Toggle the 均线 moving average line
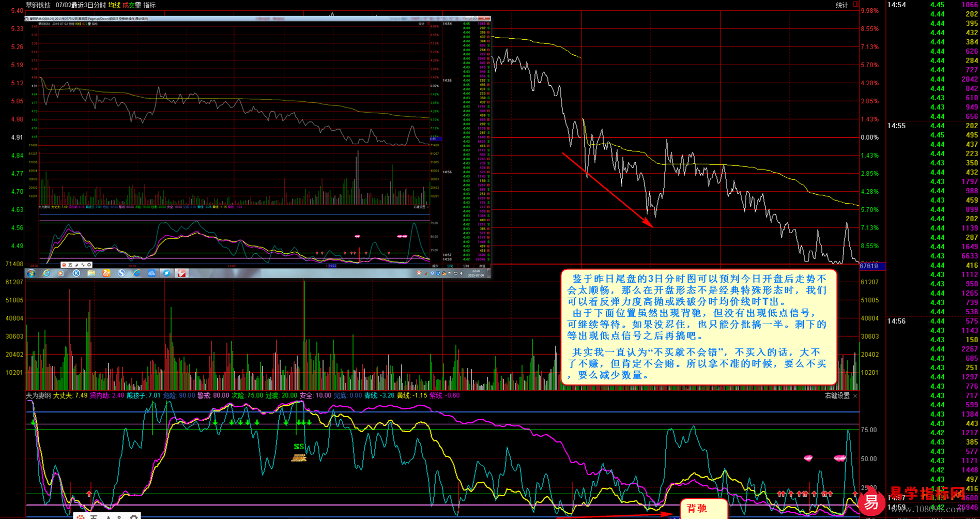This screenshot has width=980, height=519. coord(114,5)
